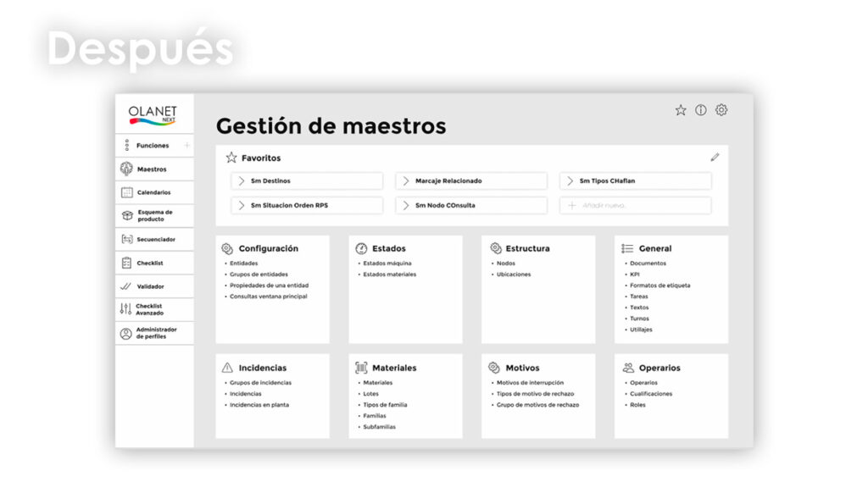Image resolution: width=868 pixels, height=499 pixels.
Task: Open the Entidades link under Configuración
Action: tap(243, 263)
